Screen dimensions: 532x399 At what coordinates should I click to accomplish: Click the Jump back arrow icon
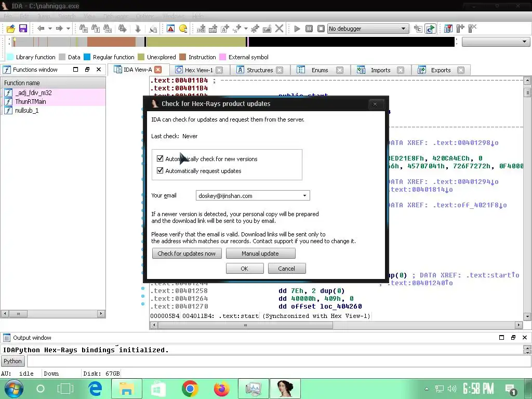[41, 29]
